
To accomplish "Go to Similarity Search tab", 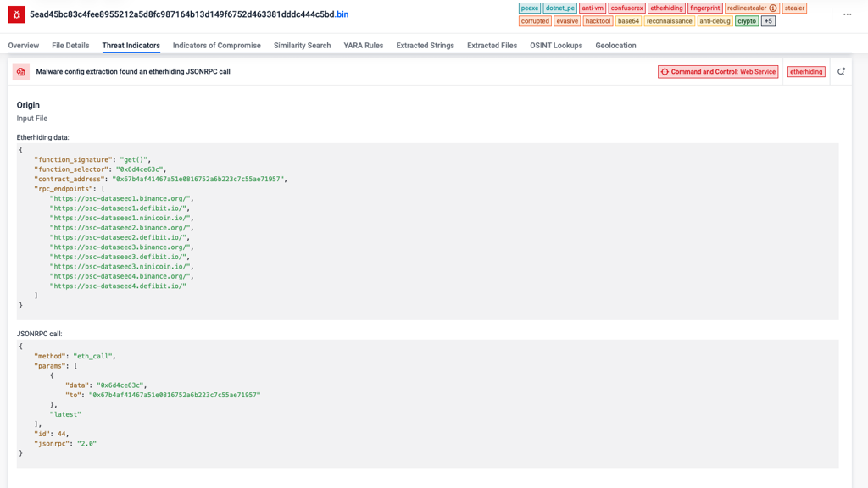I will pos(303,46).
